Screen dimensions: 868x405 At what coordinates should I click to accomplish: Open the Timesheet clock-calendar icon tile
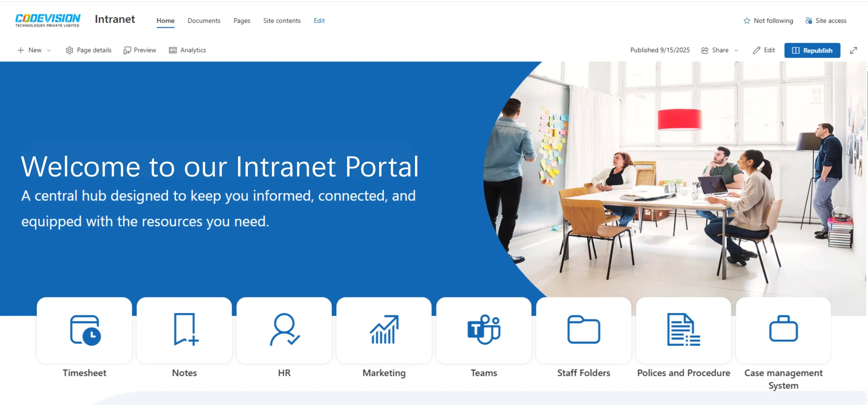point(85,330)
